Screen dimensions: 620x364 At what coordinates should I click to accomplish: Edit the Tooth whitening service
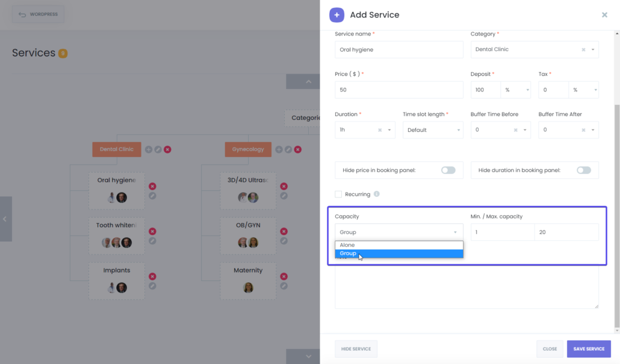[152, 241]
